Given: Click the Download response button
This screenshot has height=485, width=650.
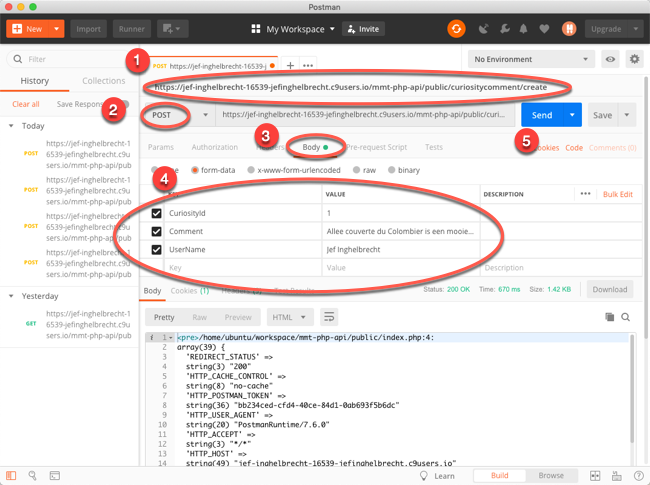Looking at the screenshot, I should click(x=609, y=289).
